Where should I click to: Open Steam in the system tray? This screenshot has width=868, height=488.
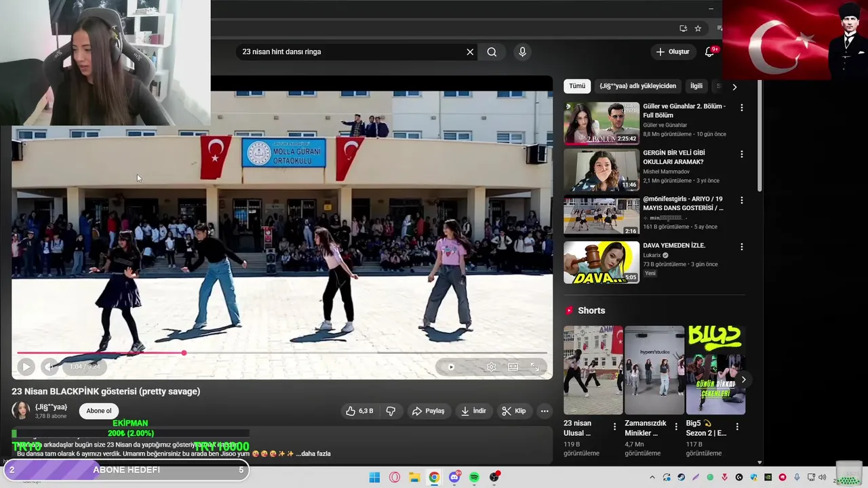click(x=681, y=477)
